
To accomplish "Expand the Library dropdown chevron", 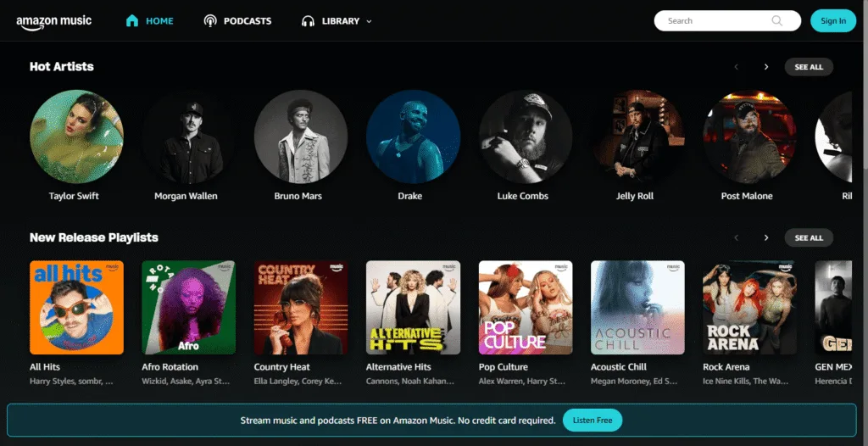I will [370, 21].
